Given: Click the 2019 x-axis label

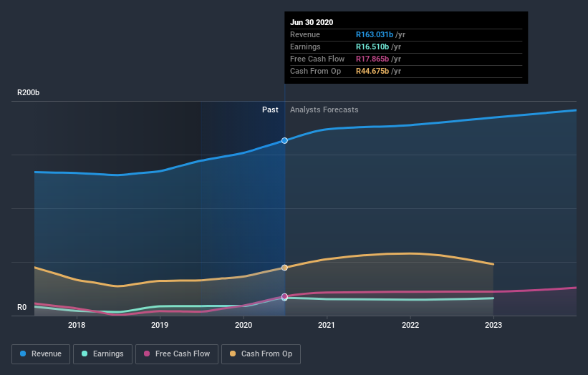Looking at the screenshot, I should 160,325.
